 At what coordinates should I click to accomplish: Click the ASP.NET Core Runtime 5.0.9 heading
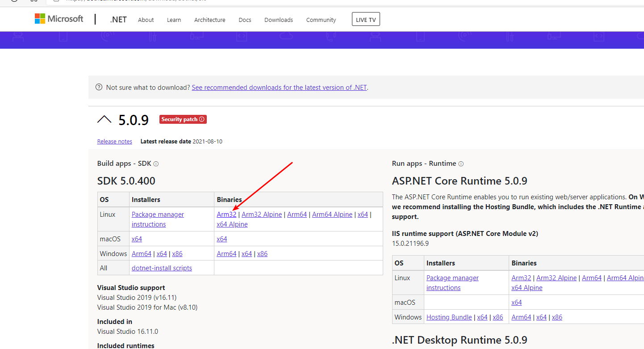pos(460,181)
